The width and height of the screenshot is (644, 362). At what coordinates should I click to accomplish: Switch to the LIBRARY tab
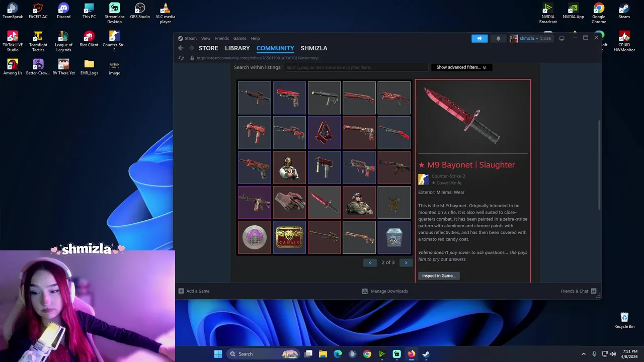point(237,48)
